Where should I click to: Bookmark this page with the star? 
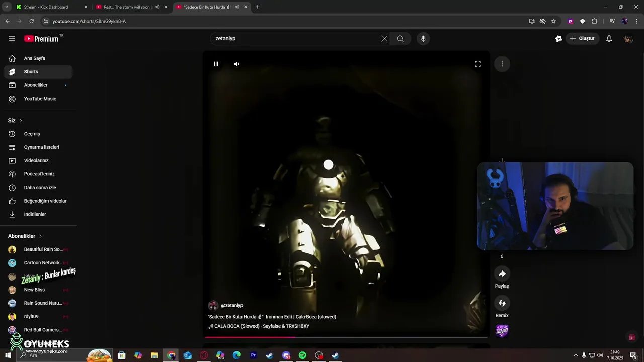553,21
